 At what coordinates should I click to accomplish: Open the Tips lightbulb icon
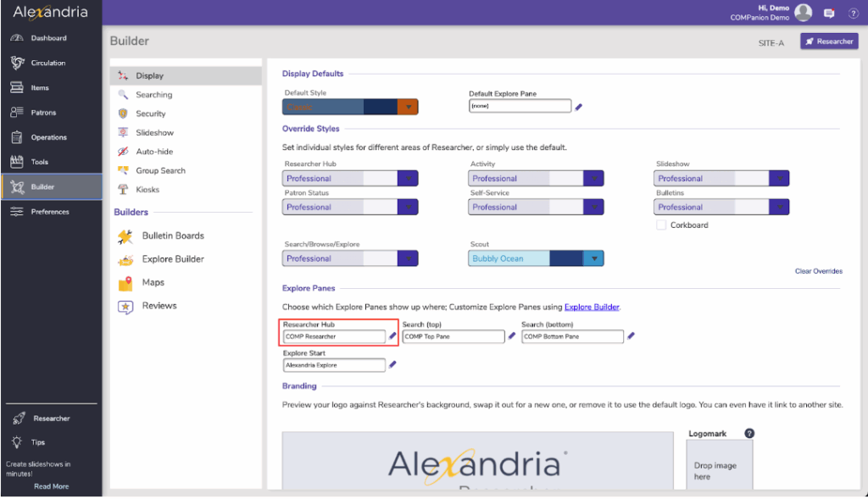pos(17,442)
